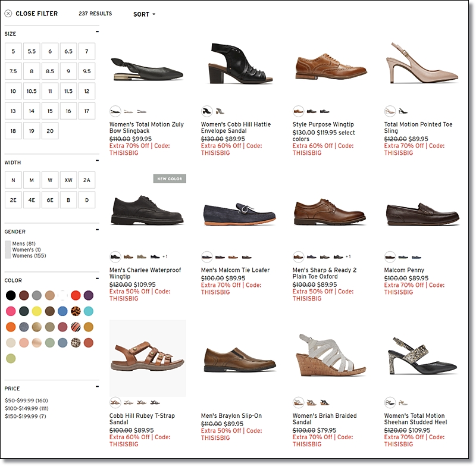Click the Sheehan Studded Heel image

click(x=422, y=356)
